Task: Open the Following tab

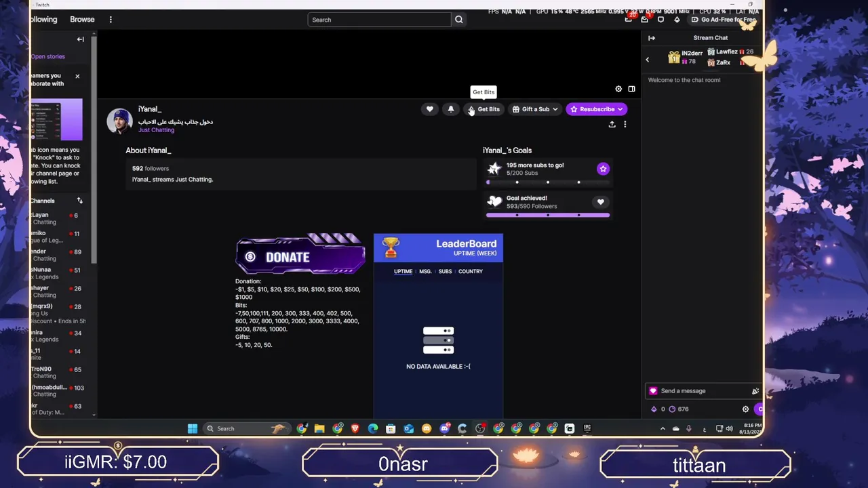Action: coord(44,20)
